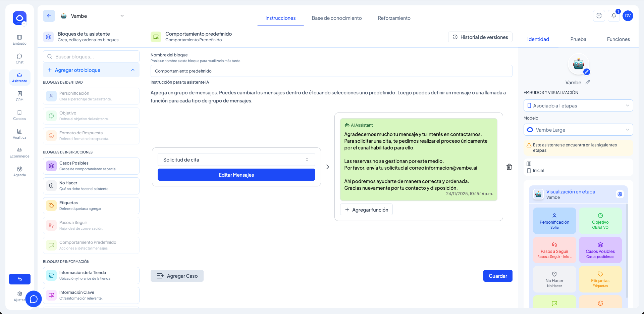Click the trash icon to delete case

click(x=509, y=167)
